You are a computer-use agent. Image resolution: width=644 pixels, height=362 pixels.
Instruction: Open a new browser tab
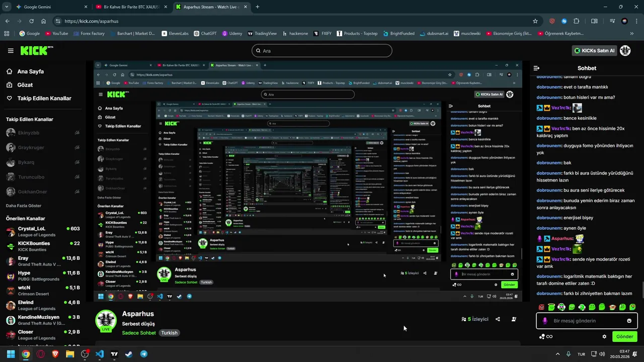point(258,7)
